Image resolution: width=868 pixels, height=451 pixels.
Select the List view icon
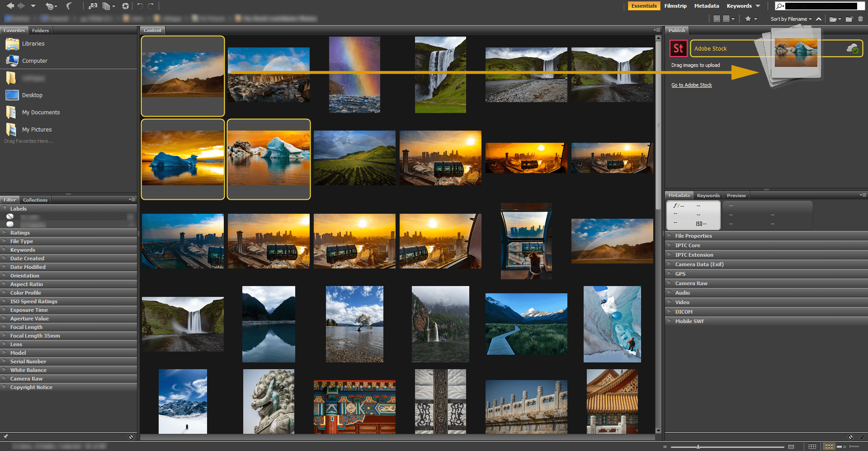click(854, 446)
